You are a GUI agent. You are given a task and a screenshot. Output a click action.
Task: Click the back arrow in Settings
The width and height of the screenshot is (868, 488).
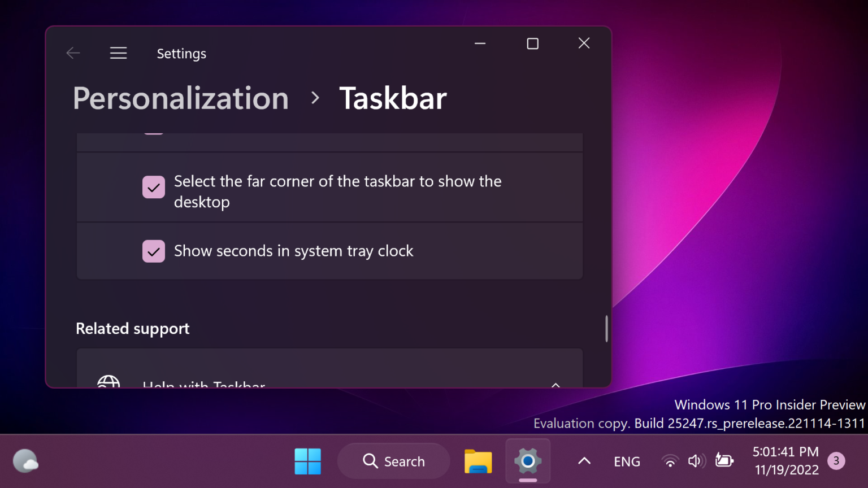point(73,53)
